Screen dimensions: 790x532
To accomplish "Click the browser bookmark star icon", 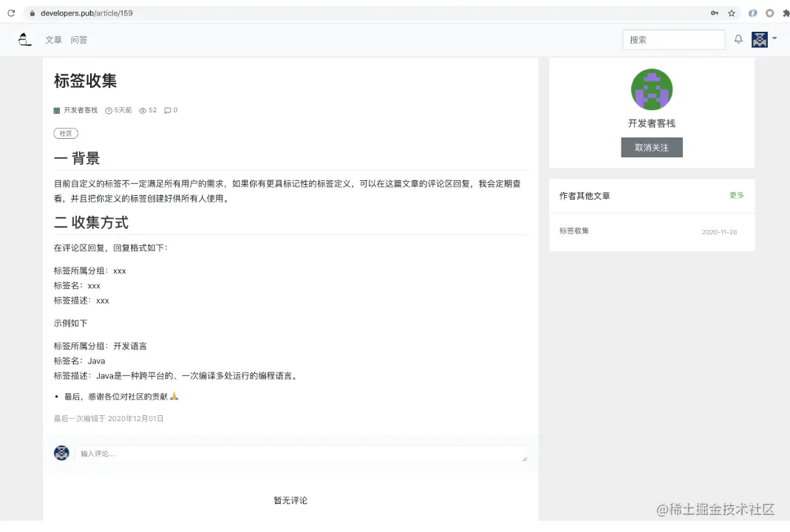I will [x=731, y=13].
